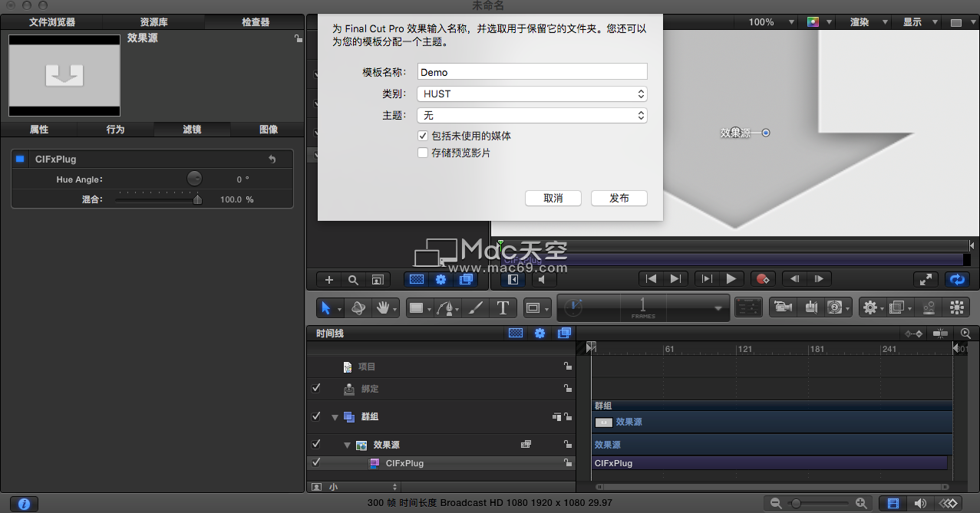Click the search magnifier in layers panel
Screen dimensions: 980x513
point(353,280)
